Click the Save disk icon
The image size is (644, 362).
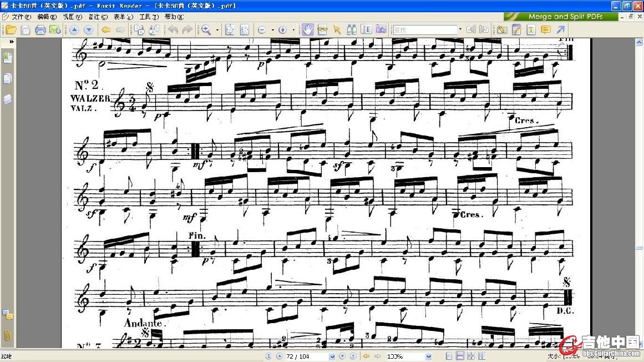pyautogui.click(x=26, y=29)
